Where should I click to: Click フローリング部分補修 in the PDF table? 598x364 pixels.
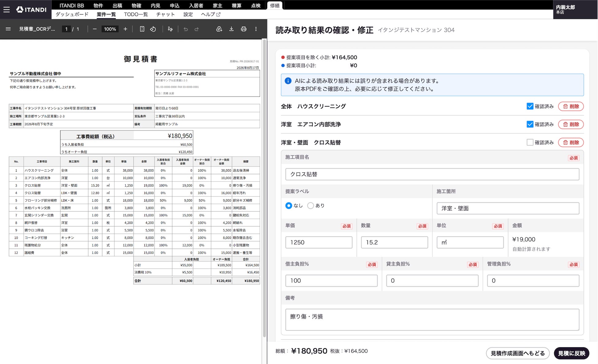[x=41, y=200]
